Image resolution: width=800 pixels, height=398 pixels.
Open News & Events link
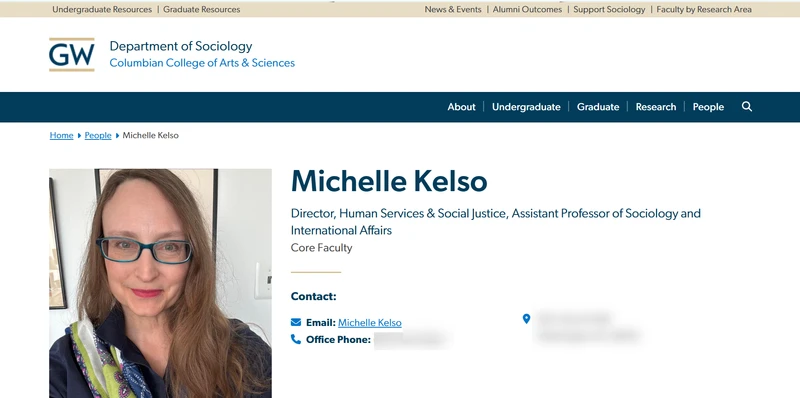click(x=453, y=9)
